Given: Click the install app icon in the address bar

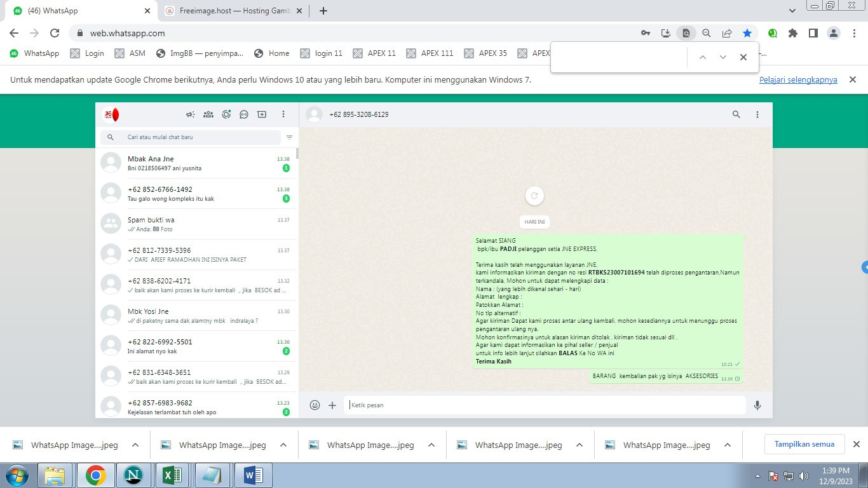Looking at the screenshot, I should pos(666,33).
